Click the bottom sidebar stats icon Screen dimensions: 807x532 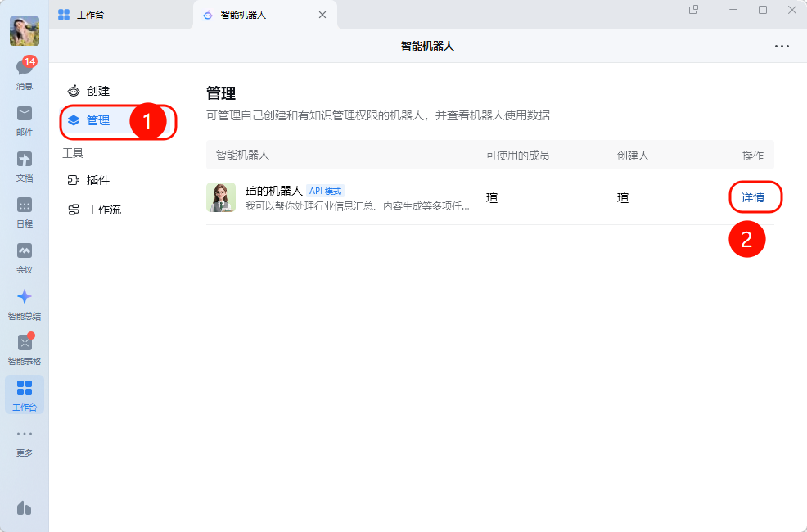25,507
